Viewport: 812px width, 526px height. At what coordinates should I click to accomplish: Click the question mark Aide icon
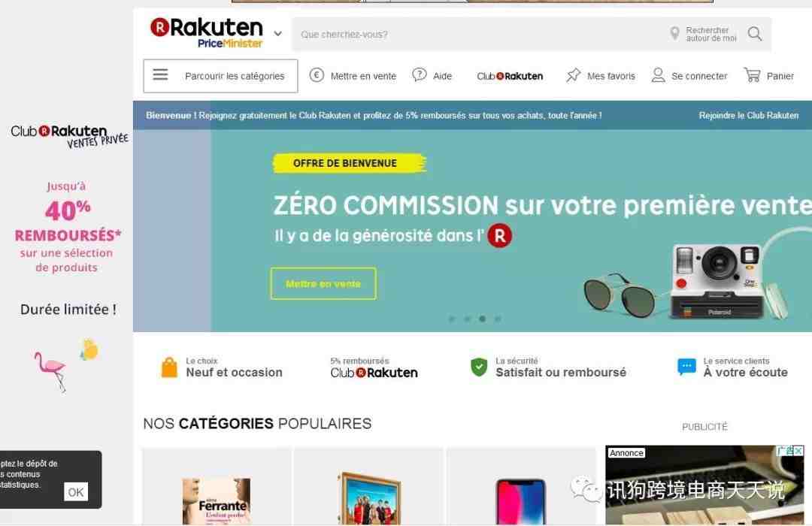(x=419, y=75)
